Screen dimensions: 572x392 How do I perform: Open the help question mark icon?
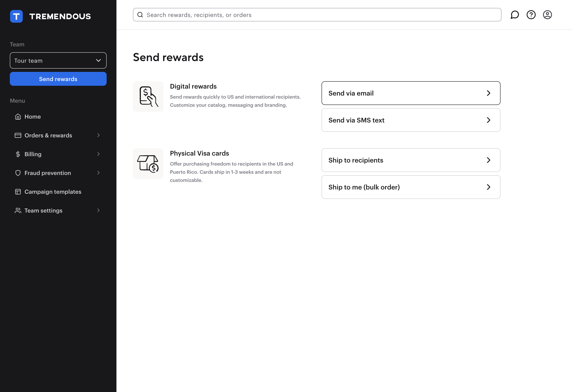click(531, 15)
